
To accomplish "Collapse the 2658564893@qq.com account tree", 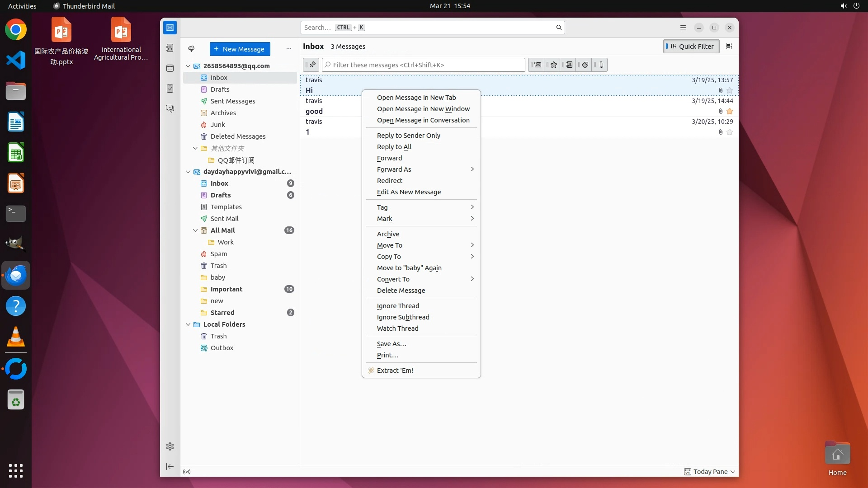I will click(x=188, y=66).
